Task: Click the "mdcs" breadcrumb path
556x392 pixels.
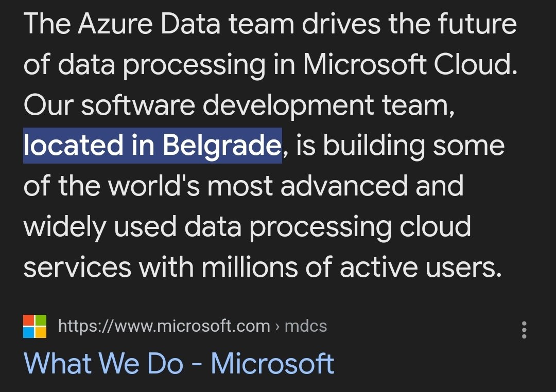Action: pos(306,326)
